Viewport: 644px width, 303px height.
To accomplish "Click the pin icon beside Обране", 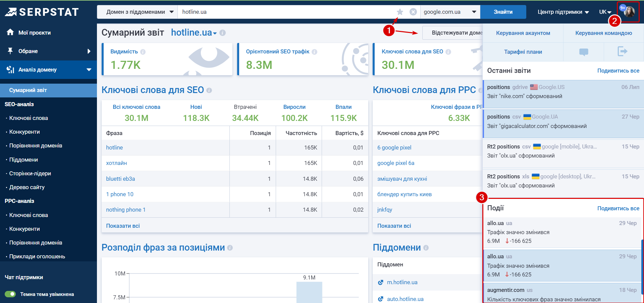I will coord(10,51).
